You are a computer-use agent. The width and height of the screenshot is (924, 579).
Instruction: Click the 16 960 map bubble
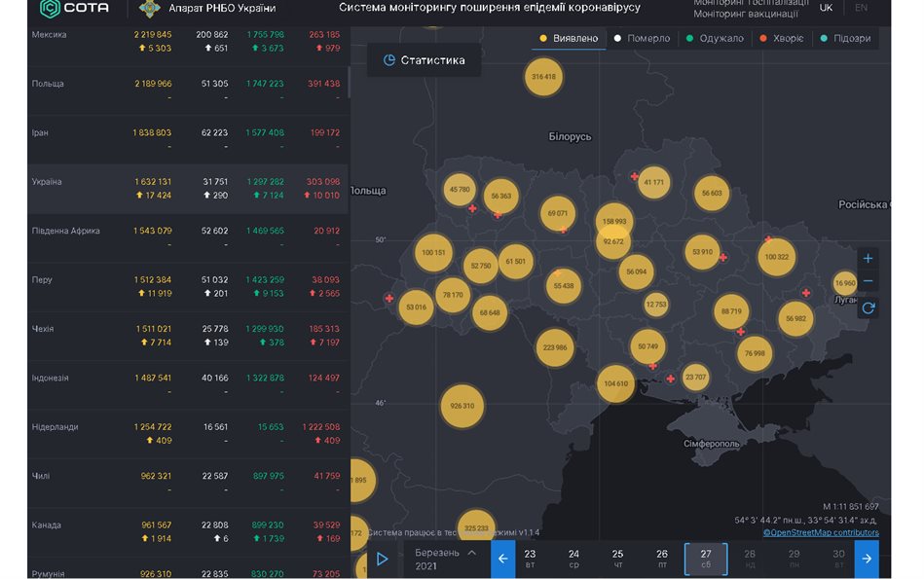(845, 283)
